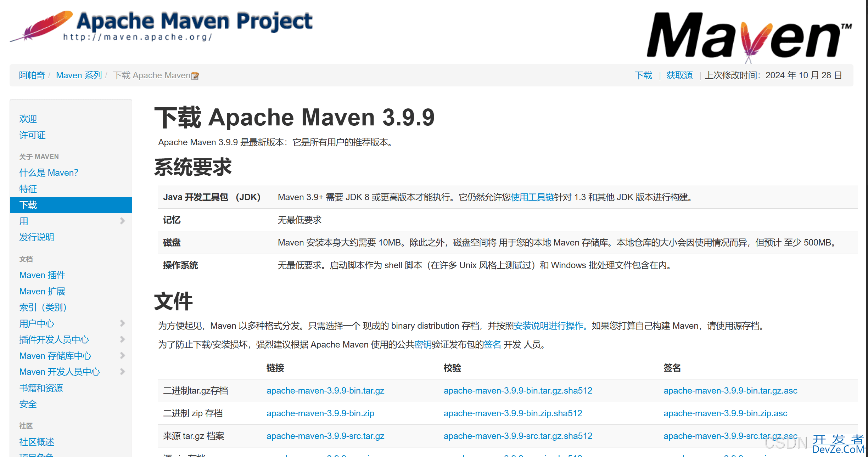The width and height of the screenshot is (868, 457).
Task: Click the 校验 column header
Action: click(452, 368)
